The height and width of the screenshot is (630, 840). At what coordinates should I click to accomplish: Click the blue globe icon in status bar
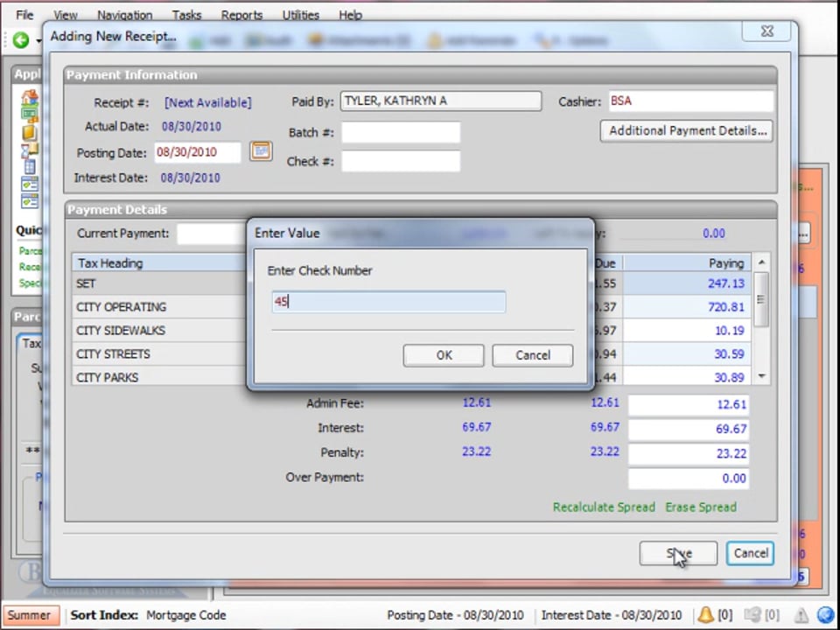point(825,615)
